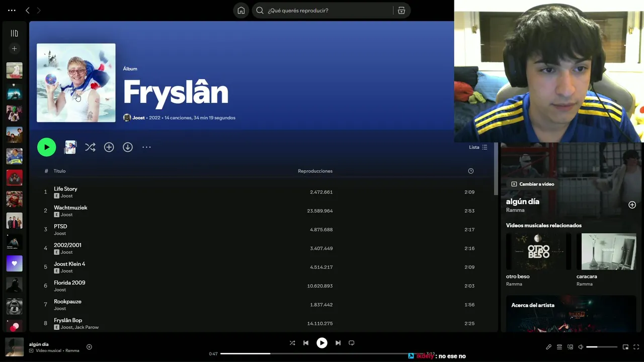Screen dimensions: 644x362
Task: Select the track PTSD
Action: 60,226
